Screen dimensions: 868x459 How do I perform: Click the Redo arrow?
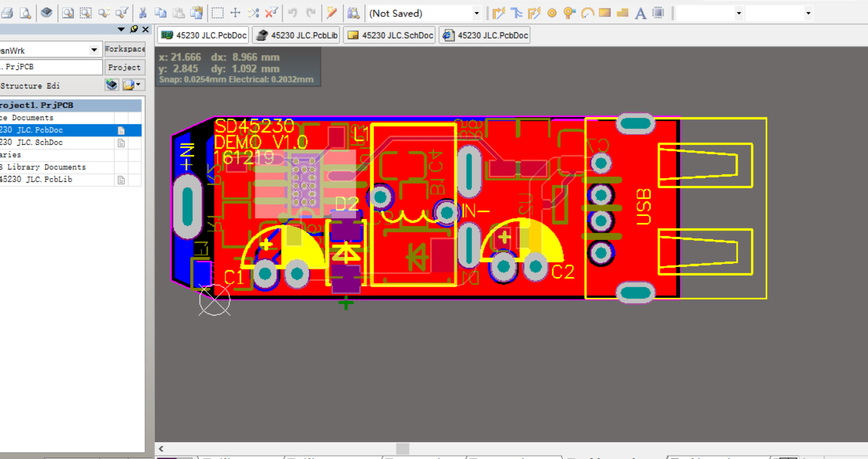(x=311, y=13)
